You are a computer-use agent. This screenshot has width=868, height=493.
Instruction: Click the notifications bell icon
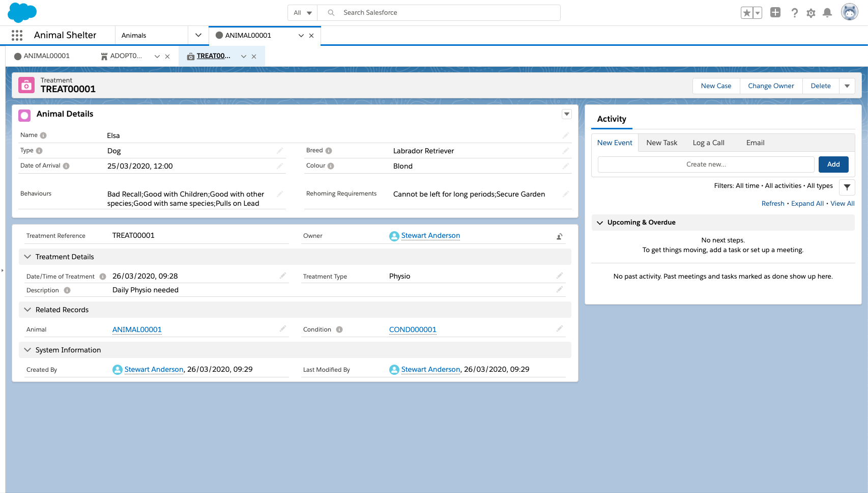coord(827,13)
